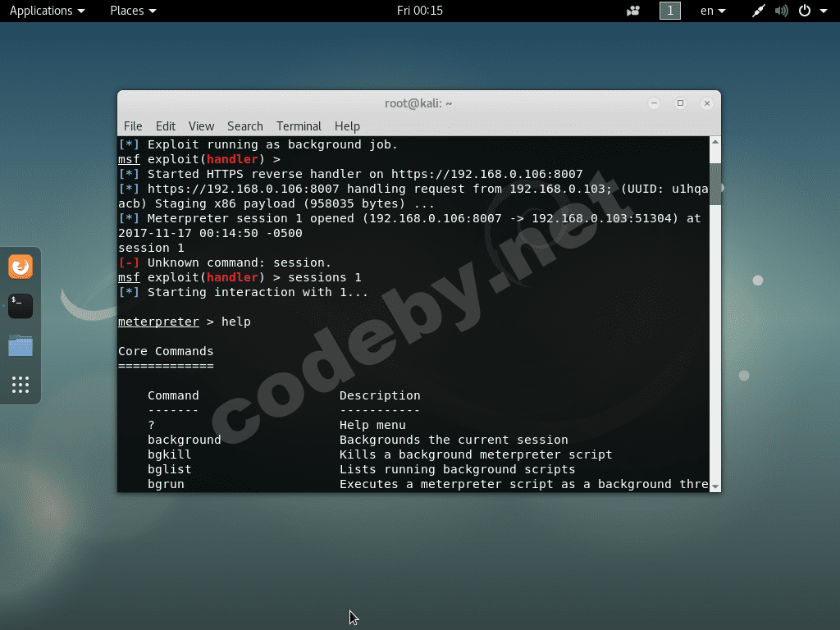Open the terminal Edit menu
The width and height of the screenshot is (840, 630).
[166, 126]
